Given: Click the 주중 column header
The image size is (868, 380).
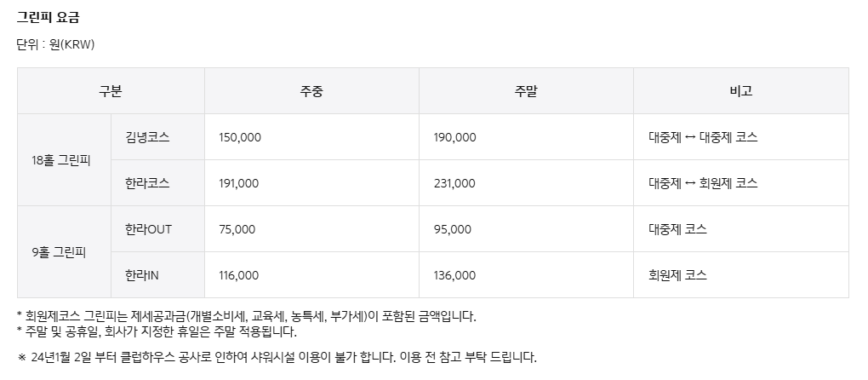Looking at the screenshot, I should (311, 91).
